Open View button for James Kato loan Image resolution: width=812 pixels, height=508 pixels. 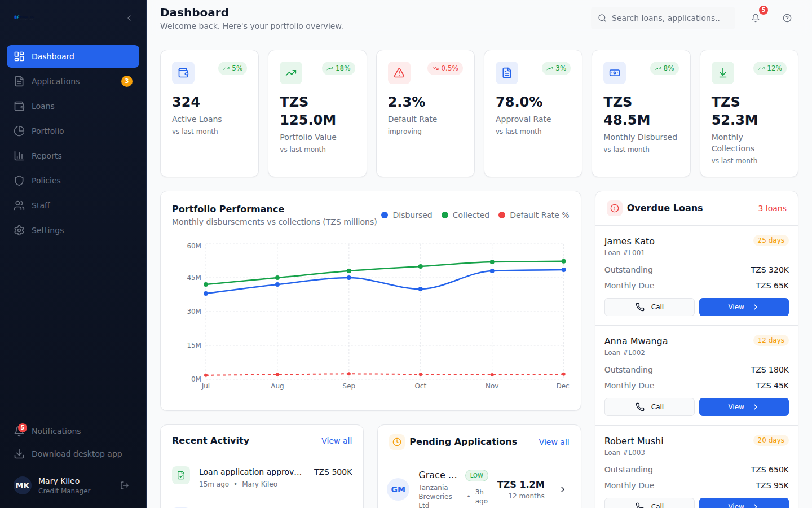[x=744, y=307]
